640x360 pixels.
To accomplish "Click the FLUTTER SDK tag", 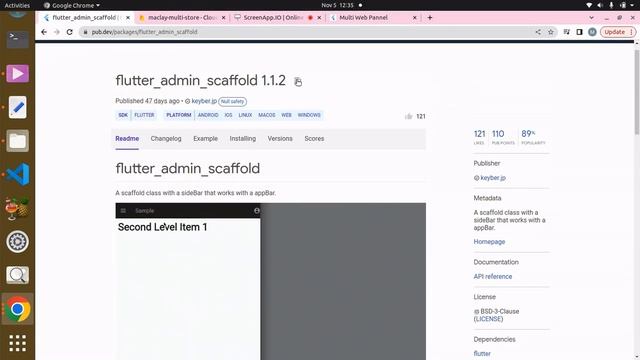I will coord(144,115).
